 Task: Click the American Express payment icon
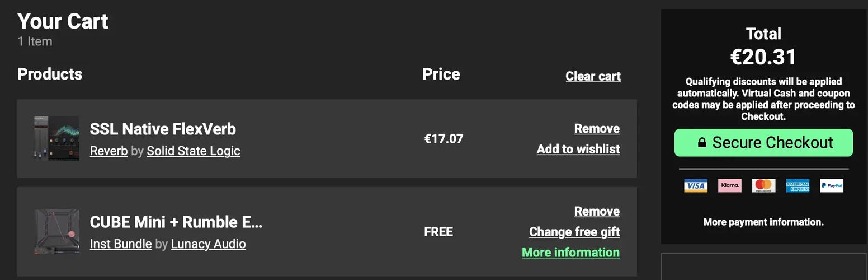[798, 186]
